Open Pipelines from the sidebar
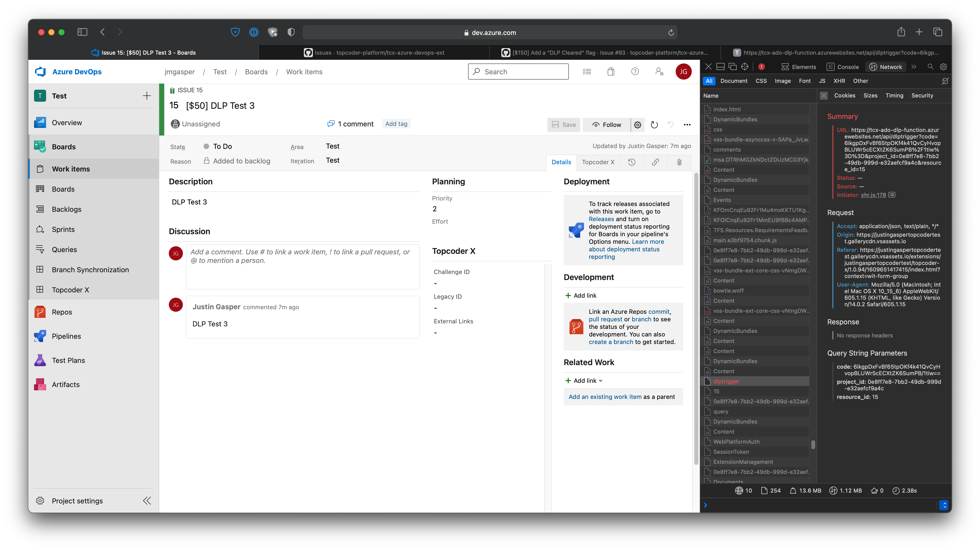 (66, 336)
